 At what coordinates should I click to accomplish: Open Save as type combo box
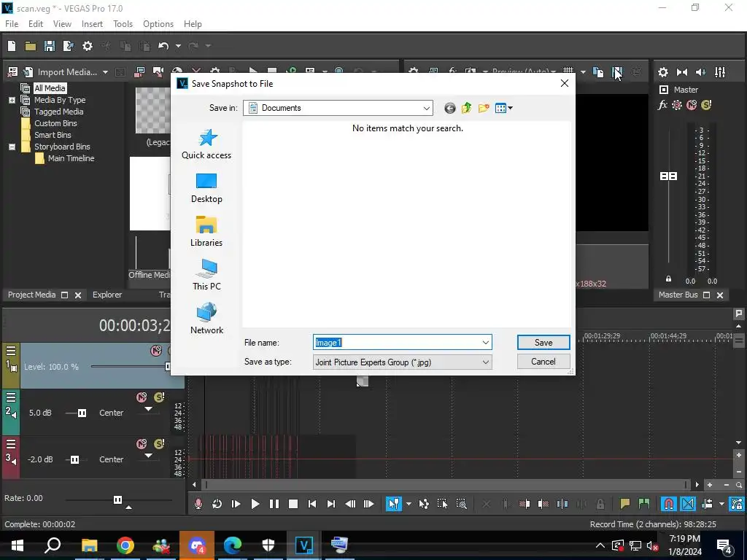point(402,362)
